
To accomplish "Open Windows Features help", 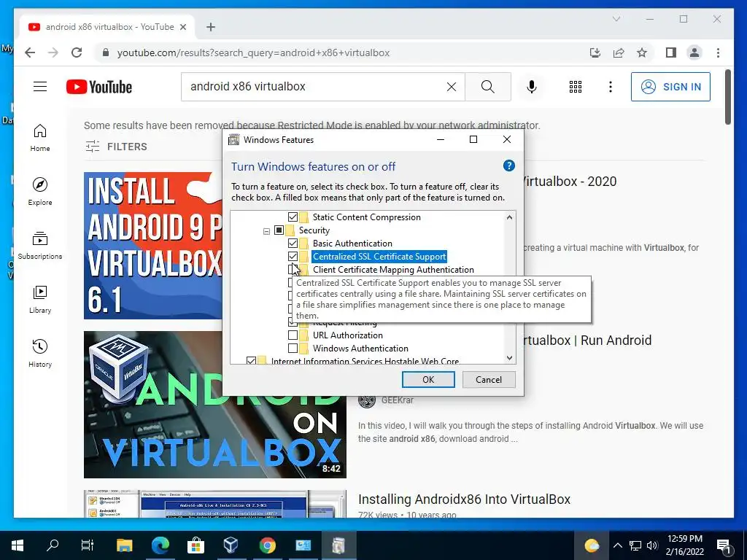I will pos(508,166).
